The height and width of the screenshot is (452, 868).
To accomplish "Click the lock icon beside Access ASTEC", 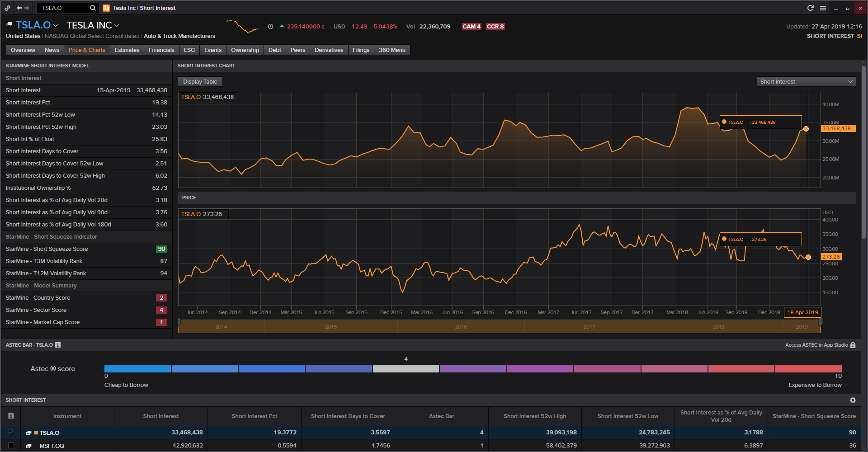I will (x=853, y=345).
